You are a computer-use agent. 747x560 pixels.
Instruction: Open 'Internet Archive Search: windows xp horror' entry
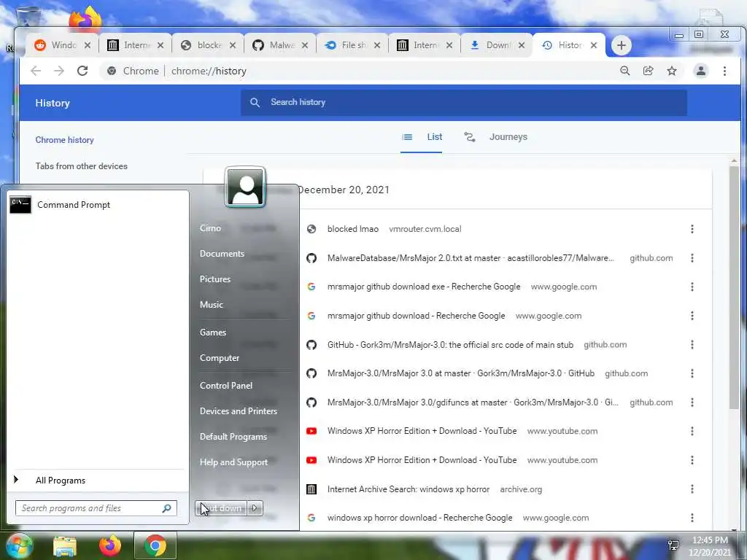point(409,489)
